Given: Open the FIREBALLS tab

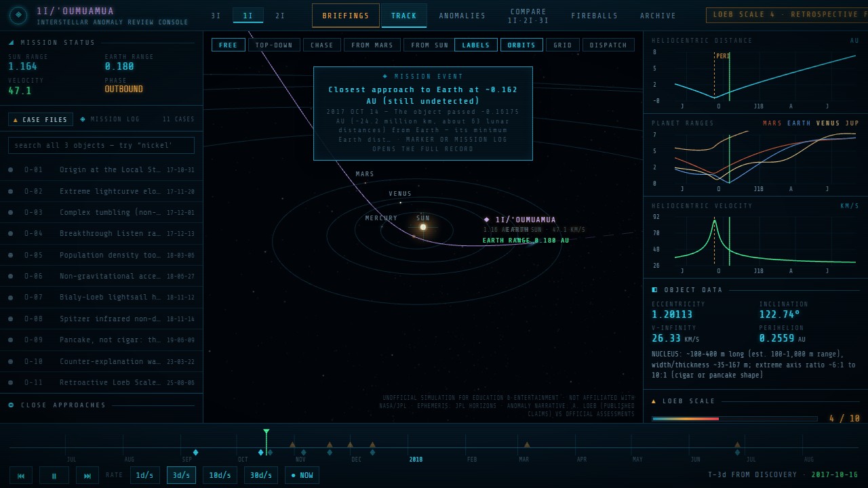Looking at the screenshot, I should tap(595, 16).
